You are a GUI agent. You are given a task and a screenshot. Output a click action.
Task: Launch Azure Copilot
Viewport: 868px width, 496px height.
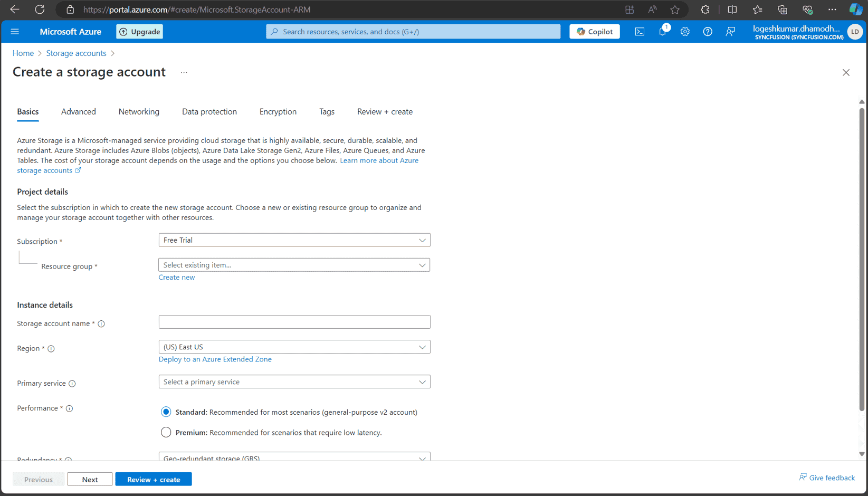594,32
